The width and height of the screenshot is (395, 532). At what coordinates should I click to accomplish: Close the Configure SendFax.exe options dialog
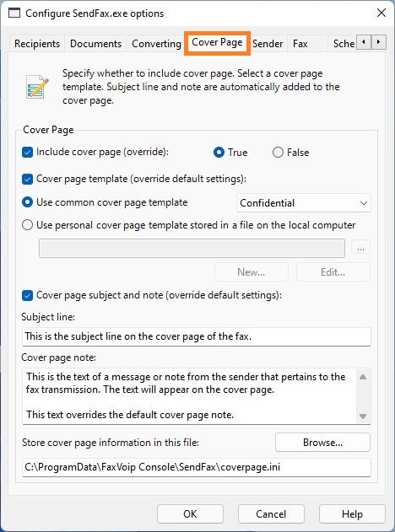[381, 13]
